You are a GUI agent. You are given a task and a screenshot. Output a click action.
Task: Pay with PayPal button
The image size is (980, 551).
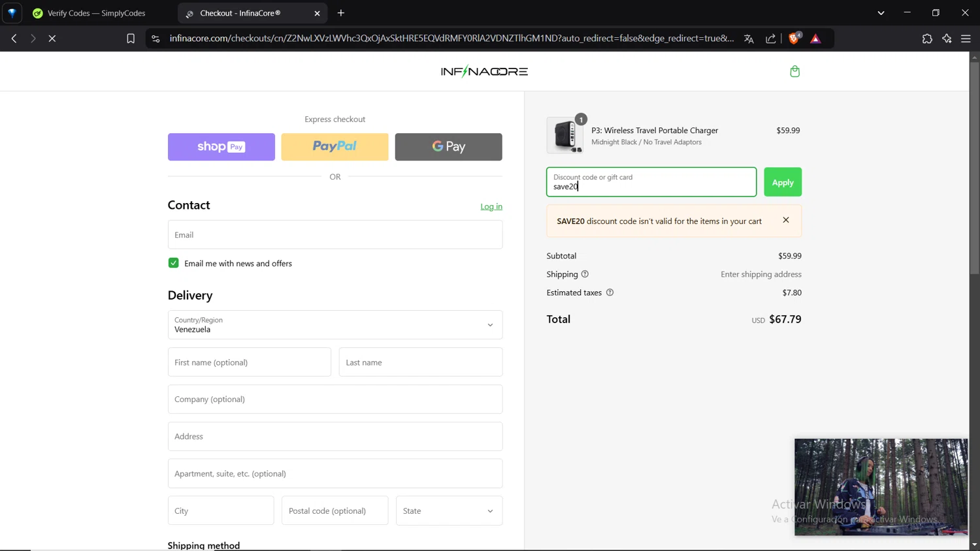335,147
